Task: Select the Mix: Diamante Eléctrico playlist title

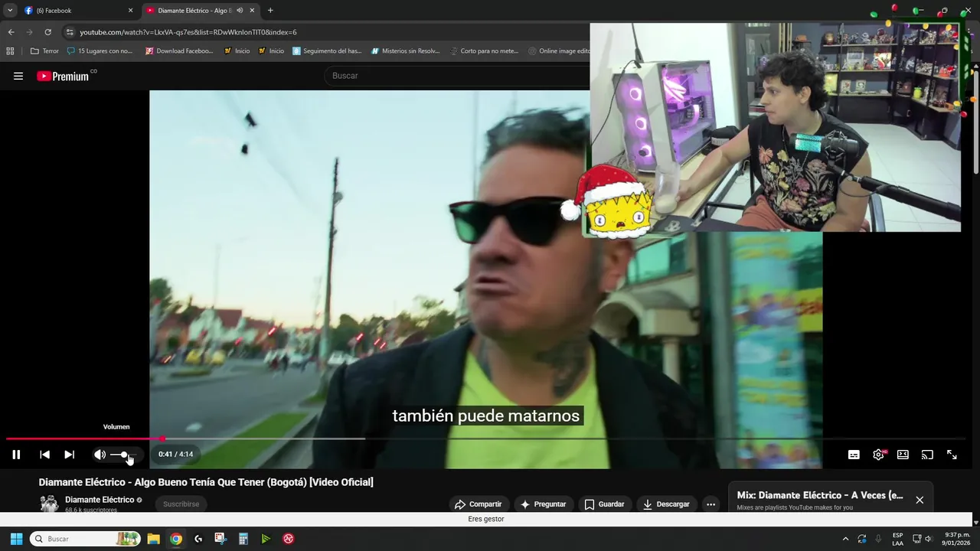Action: [x=820, y=495]
